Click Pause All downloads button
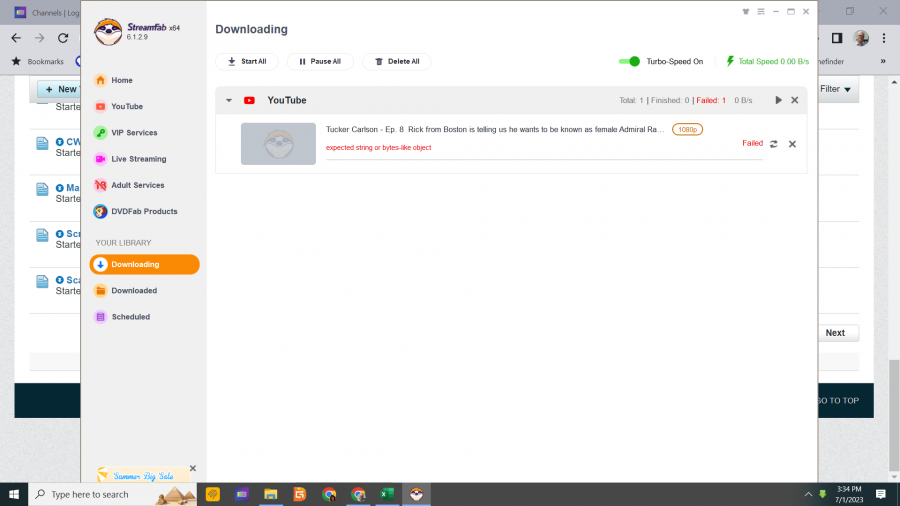The width and height of the screenshot is (900, 506). click(x=320, y=61)
